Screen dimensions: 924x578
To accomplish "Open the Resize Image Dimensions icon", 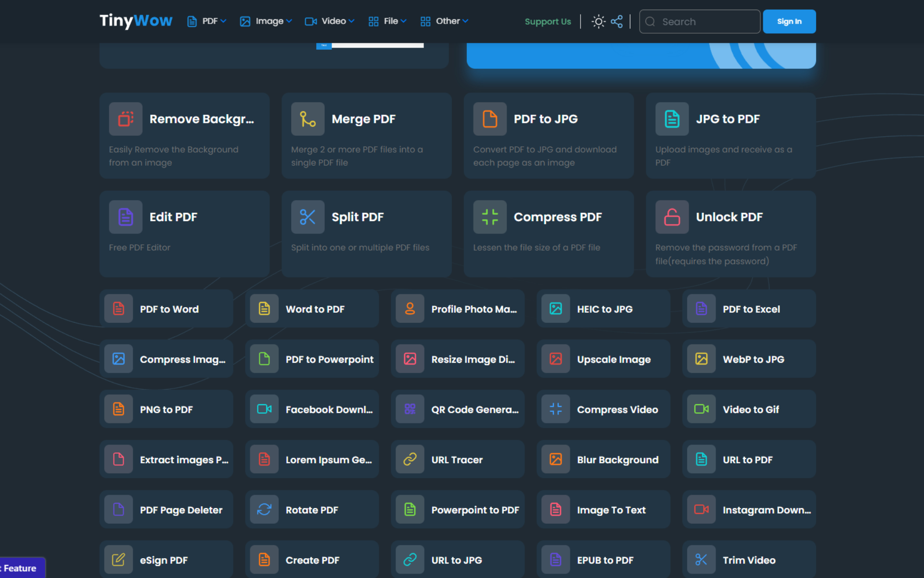I will click(x=410, y=359).
